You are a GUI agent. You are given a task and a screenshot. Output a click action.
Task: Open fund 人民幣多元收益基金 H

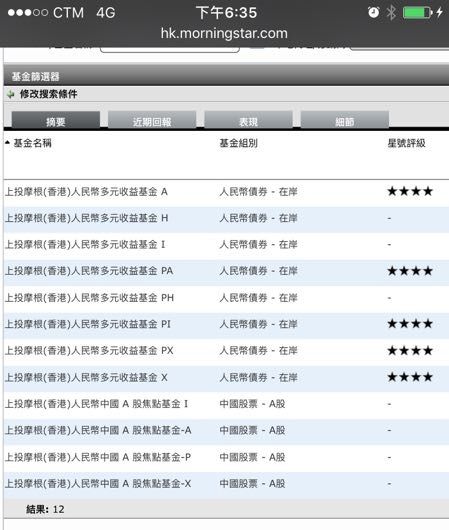(x=87, y=218)
